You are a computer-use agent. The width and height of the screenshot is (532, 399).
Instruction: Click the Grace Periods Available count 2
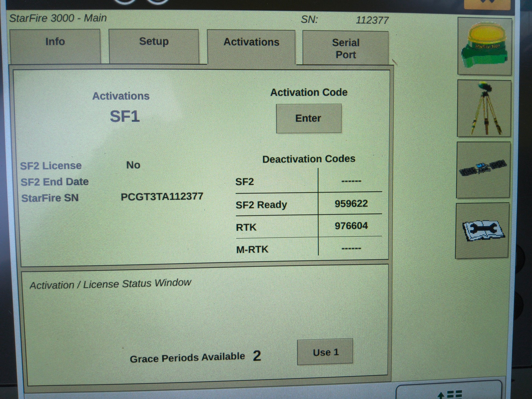[x=257, y=356]
